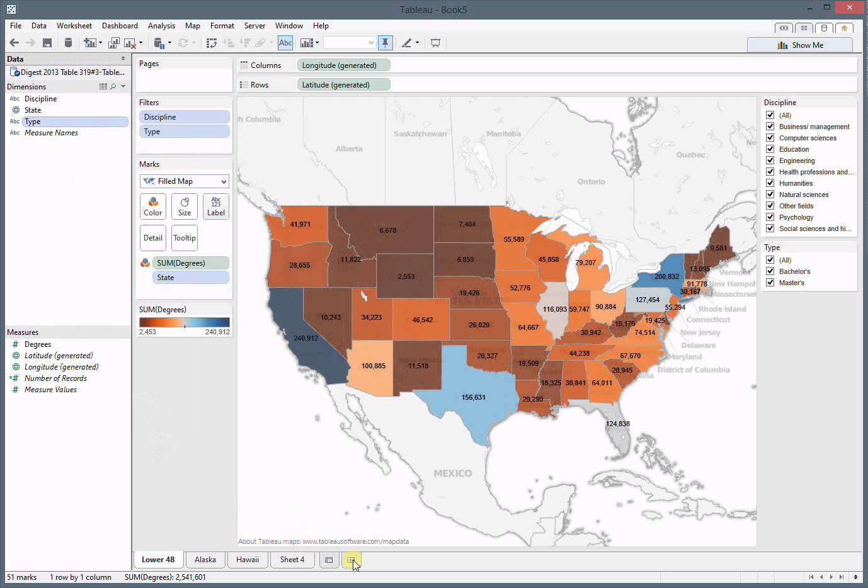Click the Clear Sheet icon
The height and width of the screenshot is (588, 868).
click(x=130, y=43)
